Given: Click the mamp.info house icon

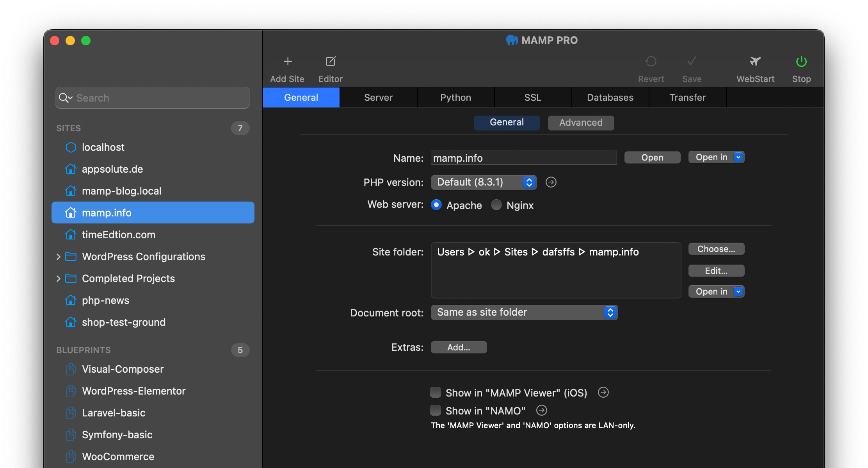Looking at the screenshot, I should point(71,213).
